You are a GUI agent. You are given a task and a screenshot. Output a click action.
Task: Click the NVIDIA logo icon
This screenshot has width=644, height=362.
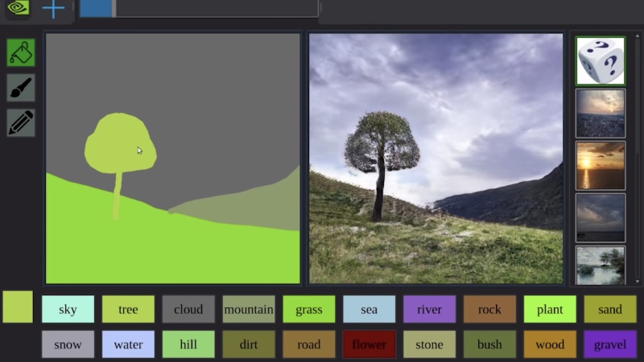click(18, 8)
